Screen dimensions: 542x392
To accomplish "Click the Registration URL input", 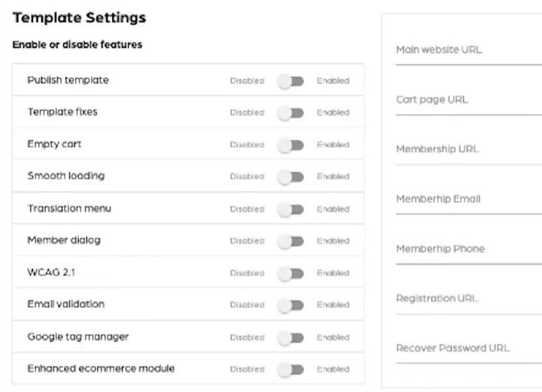I will 468,300.
